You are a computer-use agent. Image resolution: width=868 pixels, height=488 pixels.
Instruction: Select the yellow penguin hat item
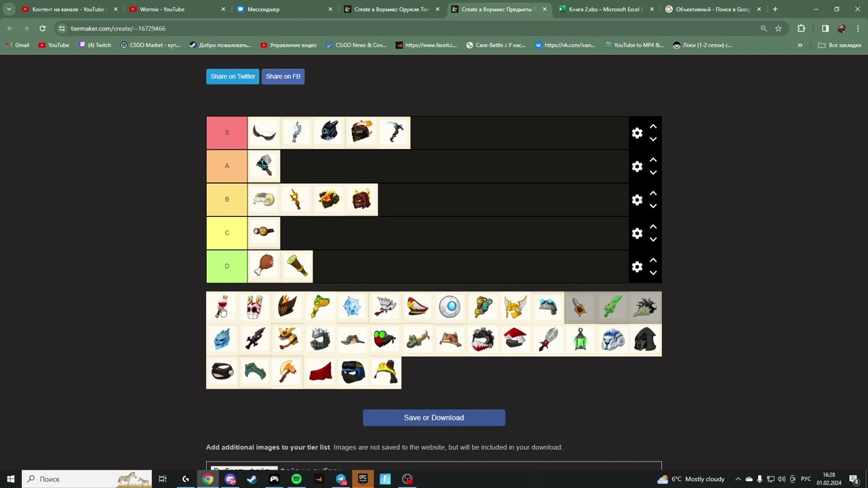point(385,373)
